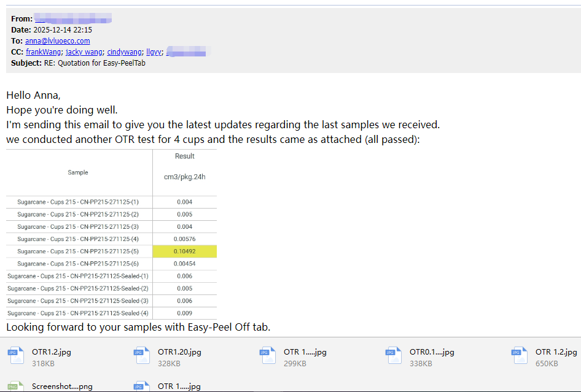The width and height of the screenshot is (581, 392).
Task: Open the frankWang CC contact link
Action: pyautogui.click(x=44, y=52)
